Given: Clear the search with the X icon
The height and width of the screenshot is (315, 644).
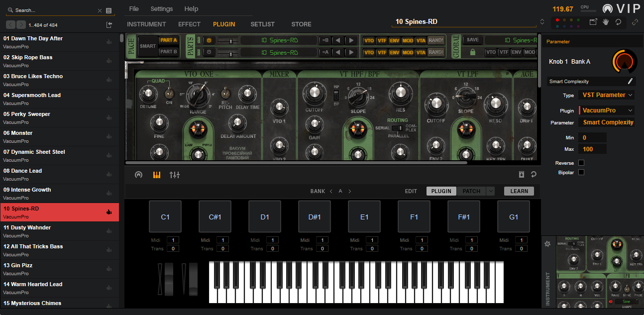Looking at the screenshot, I should [x=100, y=10].
